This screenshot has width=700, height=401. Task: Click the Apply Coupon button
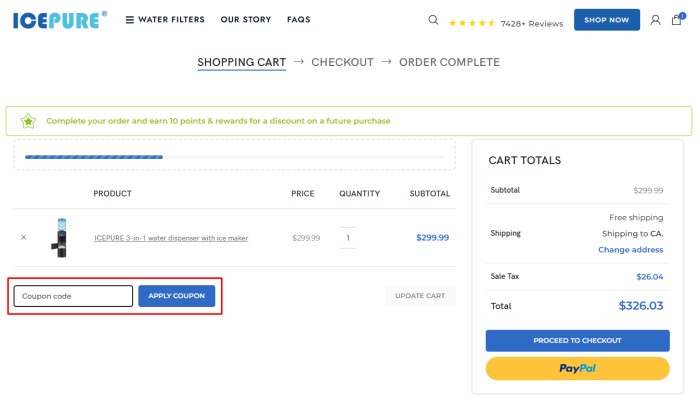[177, 296]
